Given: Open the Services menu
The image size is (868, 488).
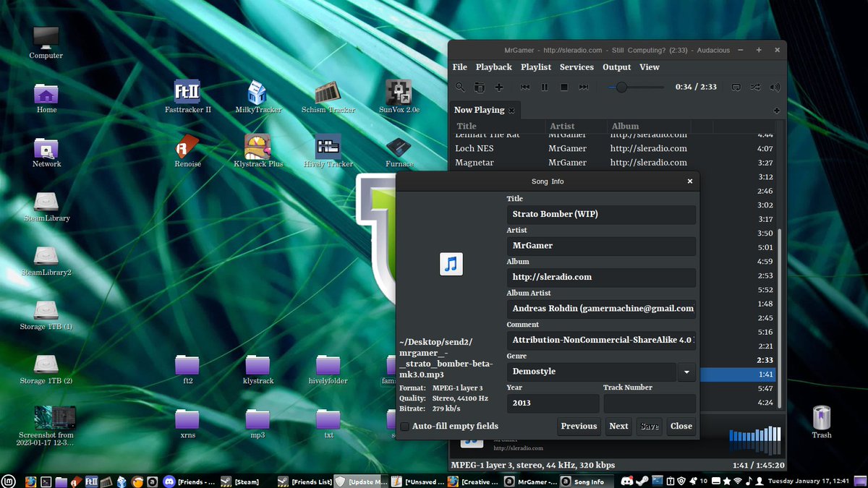Looking at the screenshot, I should 577,67.
